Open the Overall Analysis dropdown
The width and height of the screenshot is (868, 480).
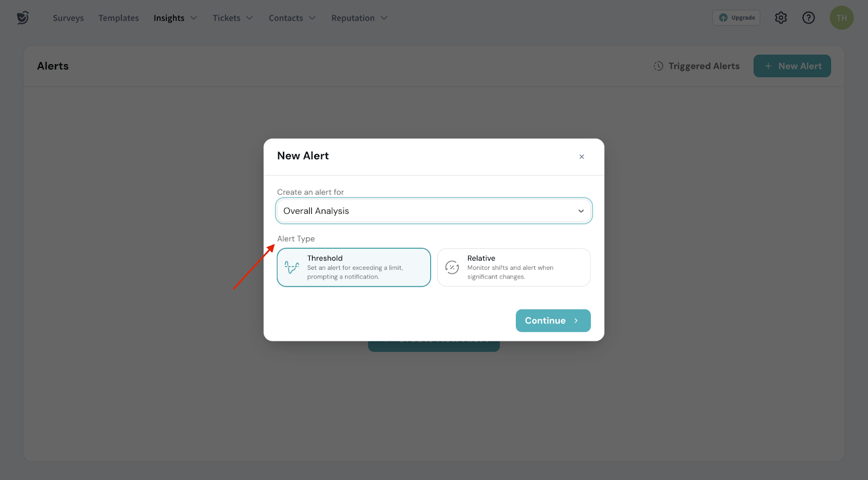coord(433,211)
